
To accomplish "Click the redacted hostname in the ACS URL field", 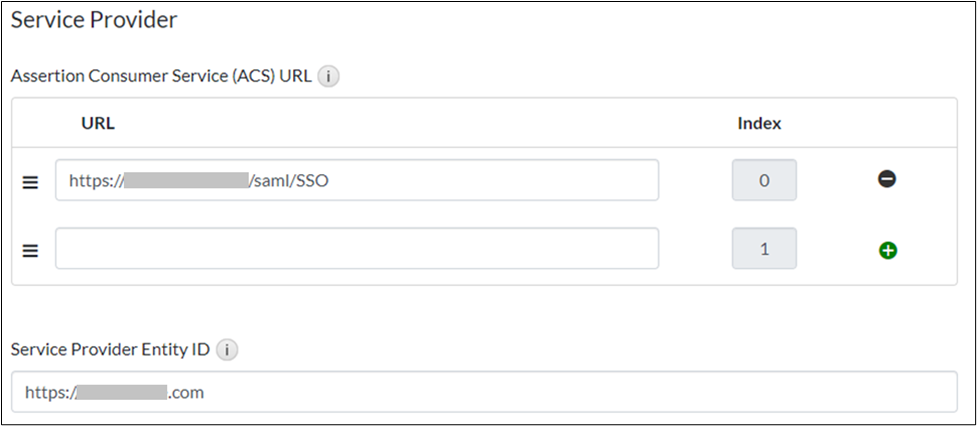I will pos(187,181).
